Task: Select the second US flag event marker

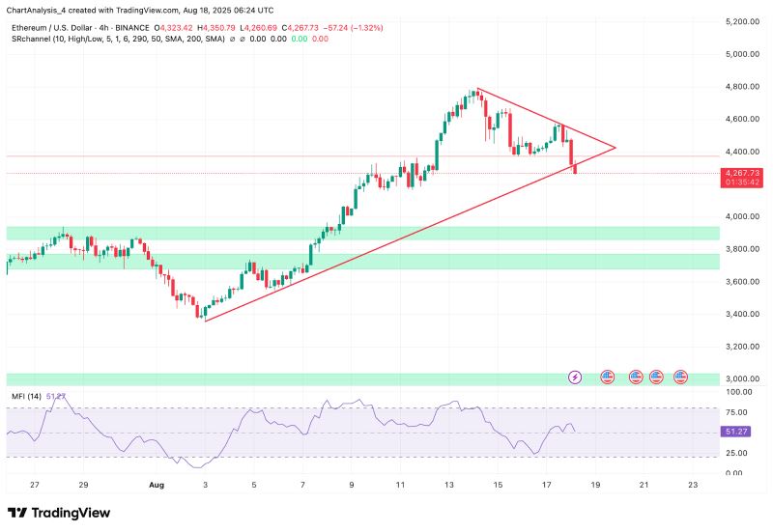Action: tap(636, 377)
